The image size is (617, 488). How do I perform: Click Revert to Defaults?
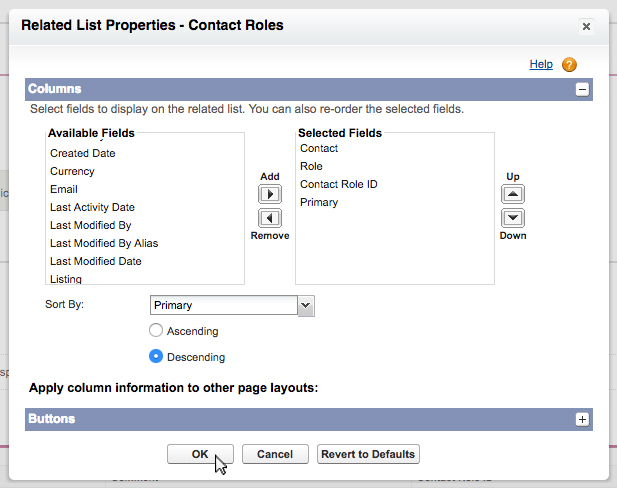pos(368,454)
